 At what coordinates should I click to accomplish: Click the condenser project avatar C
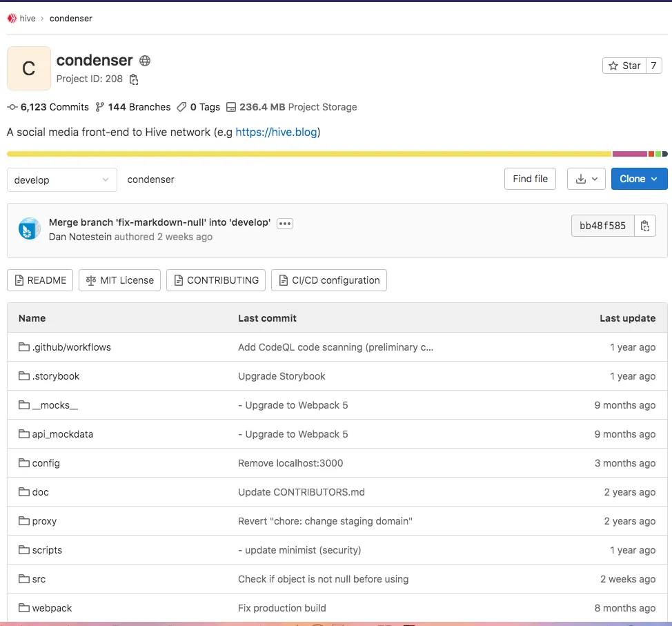click(x=29, y=68)
